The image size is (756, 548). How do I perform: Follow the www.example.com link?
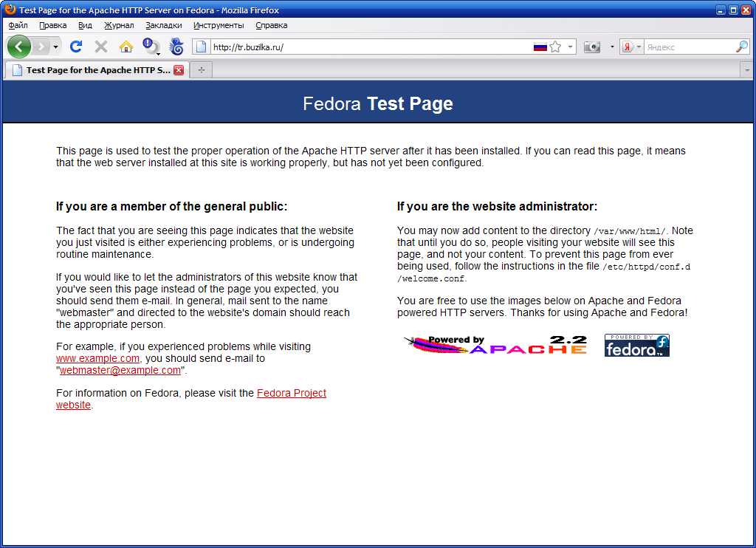[98, 358]
